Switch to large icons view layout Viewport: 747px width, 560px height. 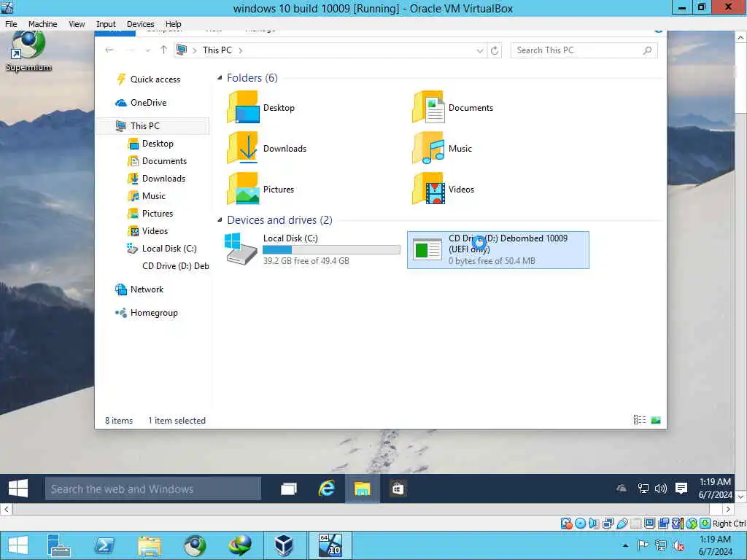point(656,420)
